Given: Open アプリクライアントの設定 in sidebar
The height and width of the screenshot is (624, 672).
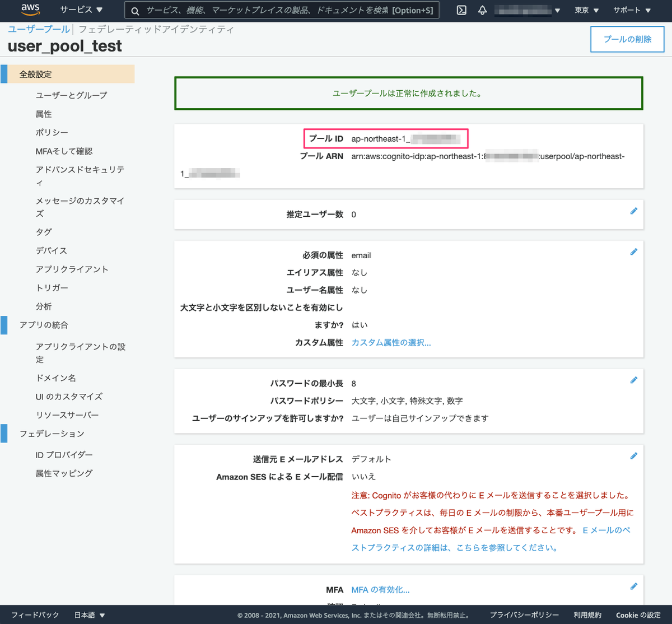Looking at the screenshot, I should (x=81, y=353).
